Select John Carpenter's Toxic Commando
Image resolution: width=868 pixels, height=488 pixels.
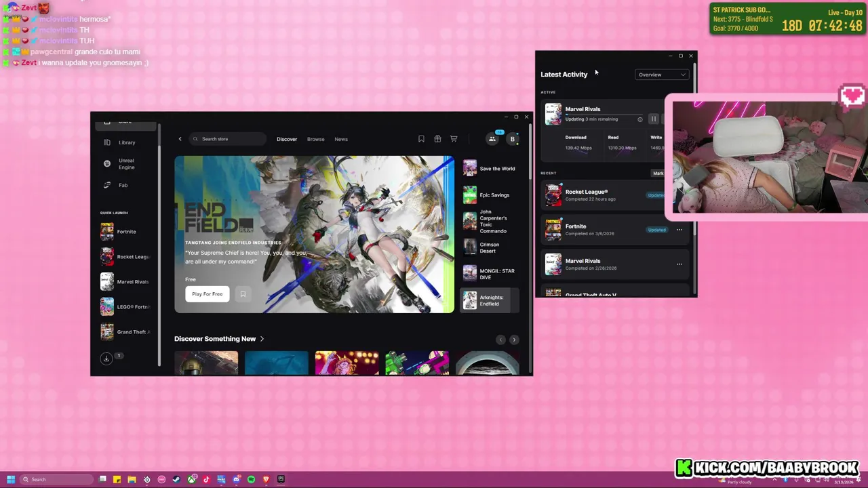click(490, 221)
